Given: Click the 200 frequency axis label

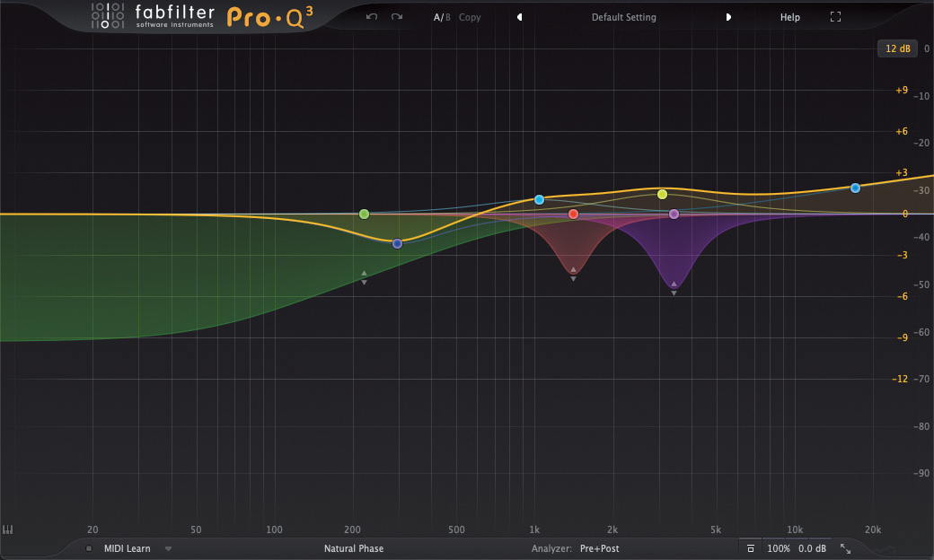Looking at the screenshot, I should coord(353,529).
